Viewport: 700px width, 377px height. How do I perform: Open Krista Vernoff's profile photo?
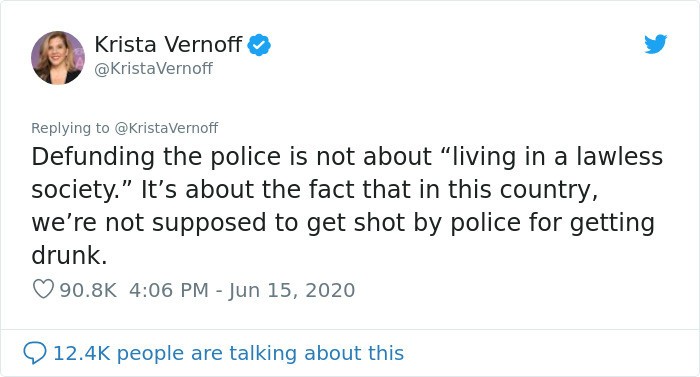coord(58,58)
